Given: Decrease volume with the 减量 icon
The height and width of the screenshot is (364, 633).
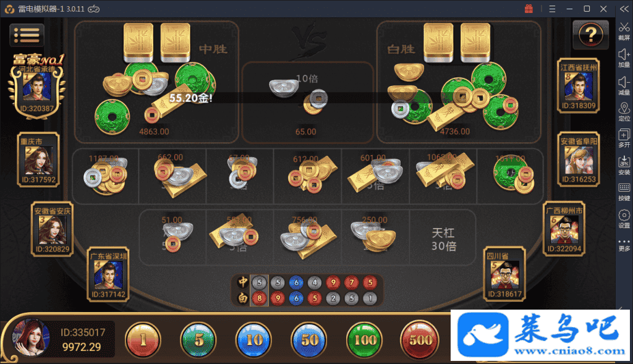Looking at the screenshot, I should pos(624,85).
